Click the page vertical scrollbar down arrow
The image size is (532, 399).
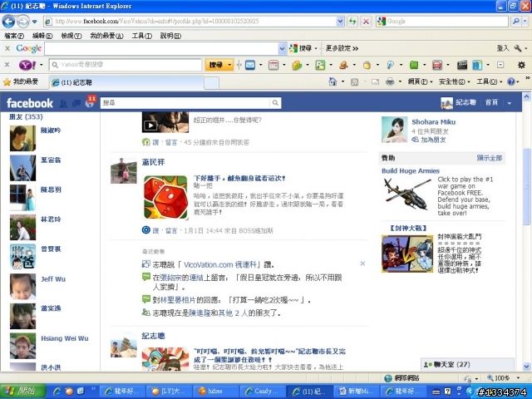[x=526, y=366]
